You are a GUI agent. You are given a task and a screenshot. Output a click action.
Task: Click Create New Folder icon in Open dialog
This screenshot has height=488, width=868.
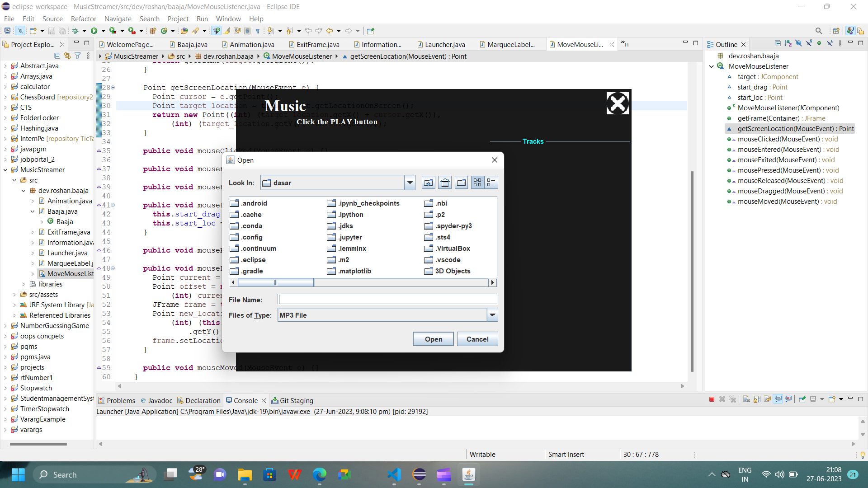pos(461,183)
